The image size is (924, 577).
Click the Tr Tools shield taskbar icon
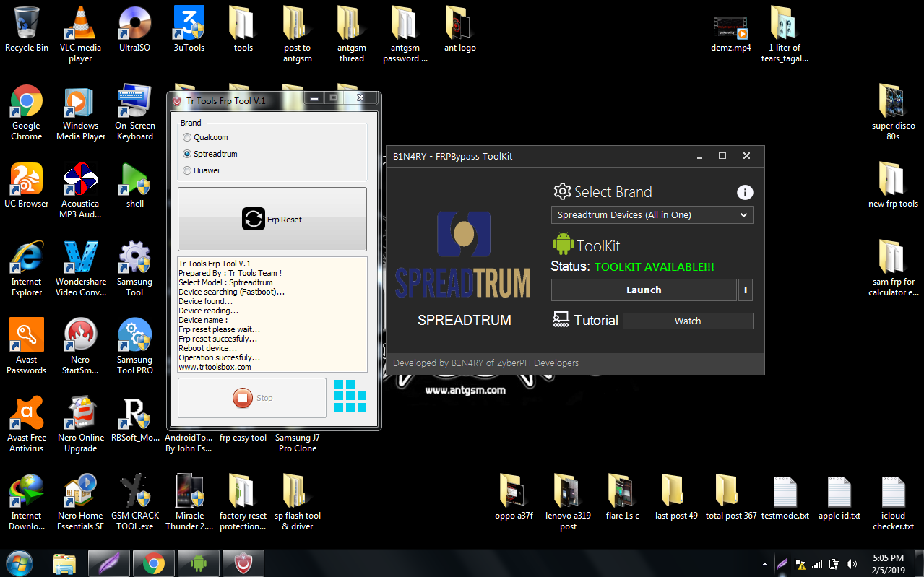tap(243, 563)
